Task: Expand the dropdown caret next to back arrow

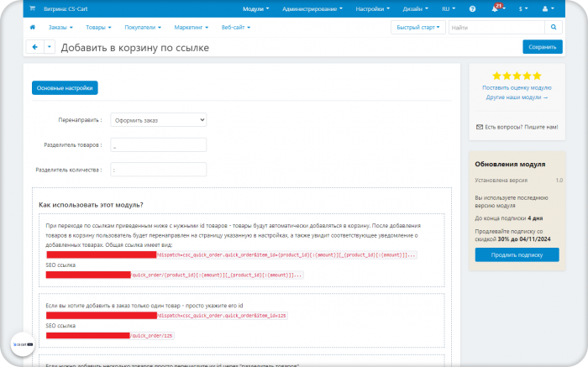Action: coord(50,47)
